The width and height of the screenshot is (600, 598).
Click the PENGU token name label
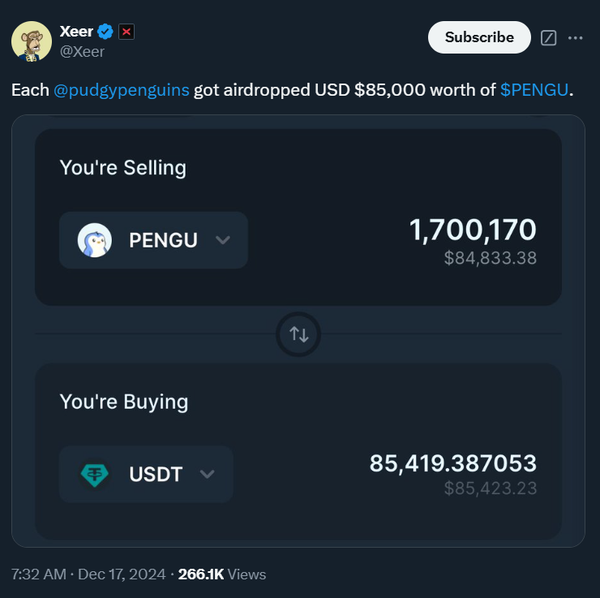(163, 240)
